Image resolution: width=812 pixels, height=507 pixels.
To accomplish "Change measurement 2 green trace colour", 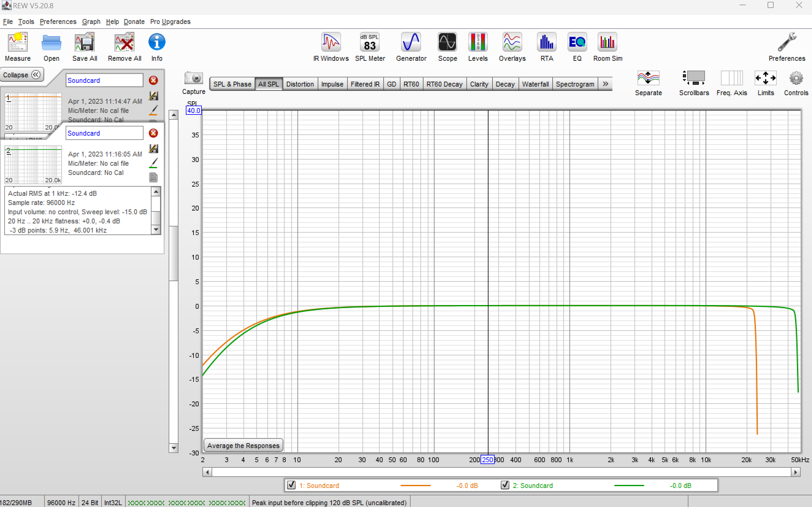I will click(x=153, y=163).
